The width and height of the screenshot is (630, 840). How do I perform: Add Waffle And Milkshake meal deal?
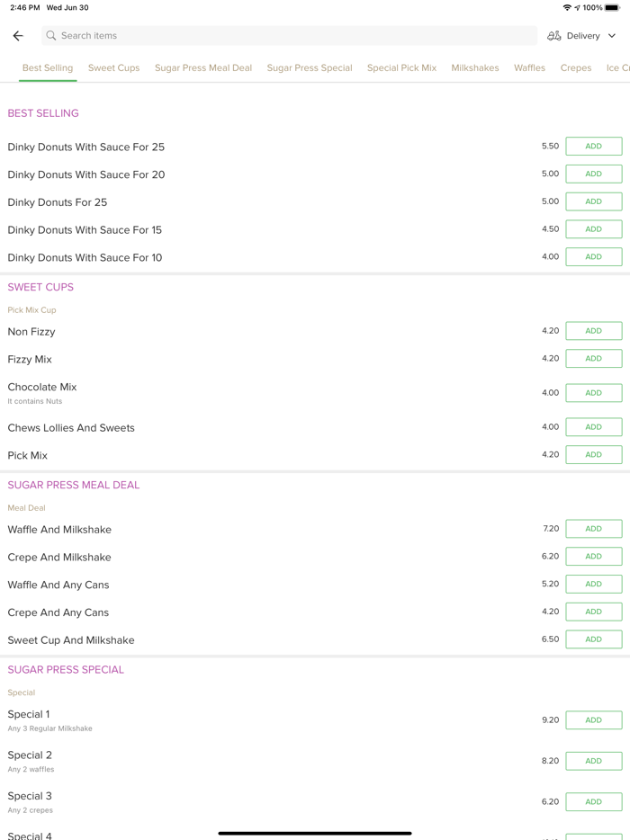point(593,529)
